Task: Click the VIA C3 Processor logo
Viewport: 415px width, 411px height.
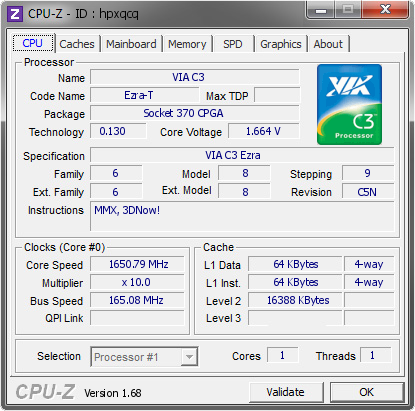Action: point(349,105)
